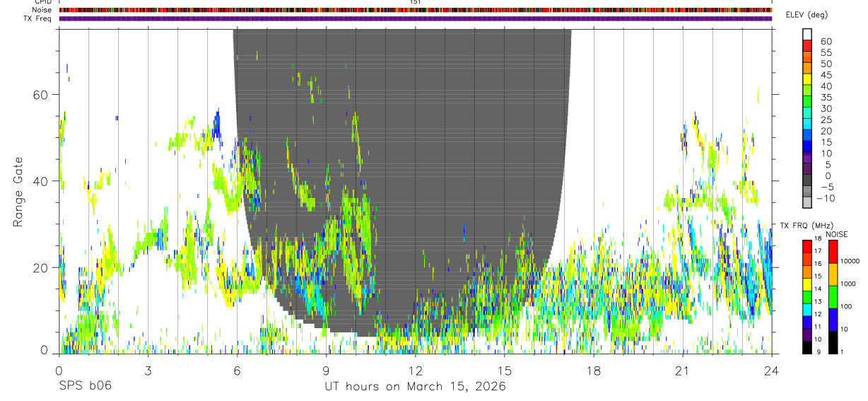868x401 pixels.
Task: Select x-axis tick label '15'
Action: 505,371
